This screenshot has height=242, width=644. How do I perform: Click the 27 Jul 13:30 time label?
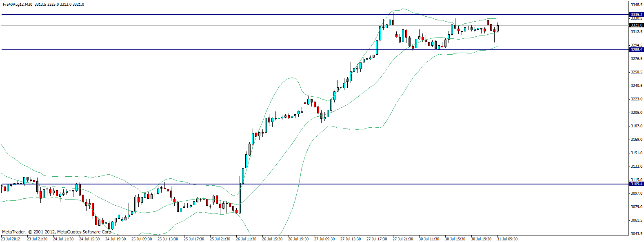point(351,239)
